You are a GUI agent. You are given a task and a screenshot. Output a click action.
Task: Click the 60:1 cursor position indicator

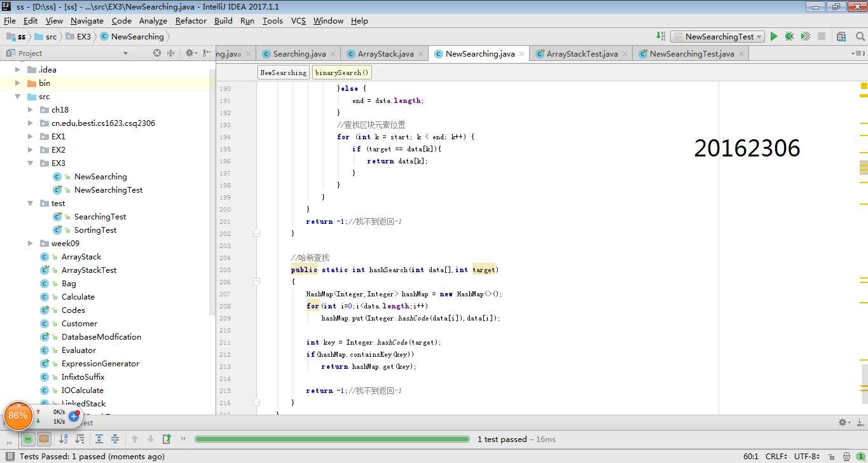point(750,456)
